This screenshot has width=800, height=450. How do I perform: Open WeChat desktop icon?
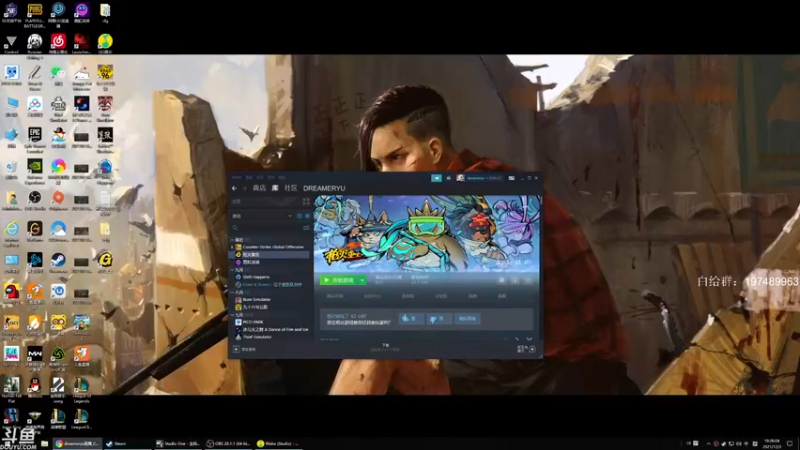click(58, 76)
